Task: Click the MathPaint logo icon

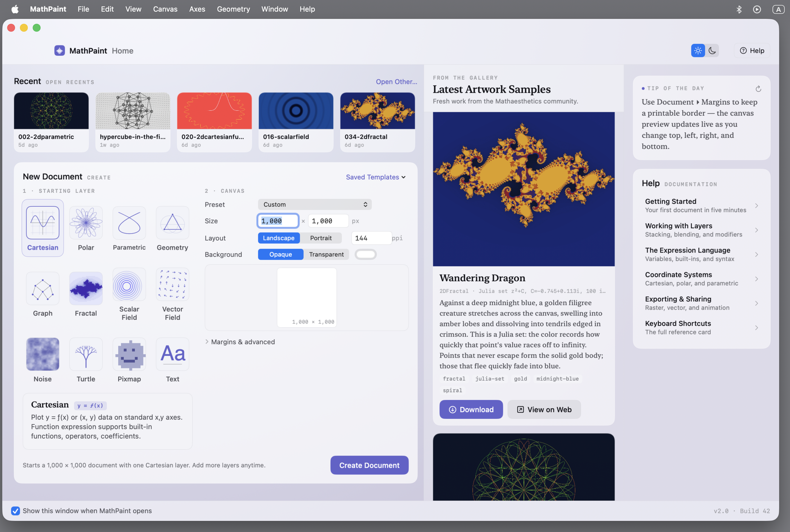Action: (x=60, y=51)
